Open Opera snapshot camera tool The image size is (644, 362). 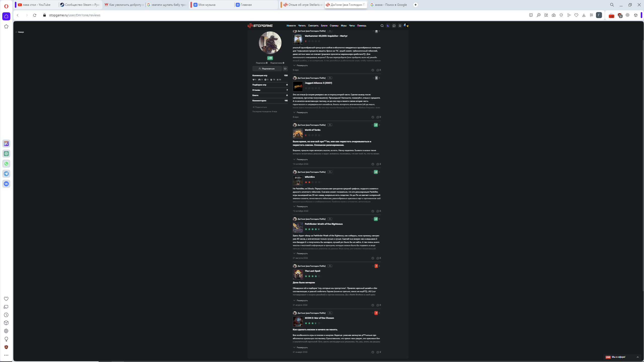(554, 15)
